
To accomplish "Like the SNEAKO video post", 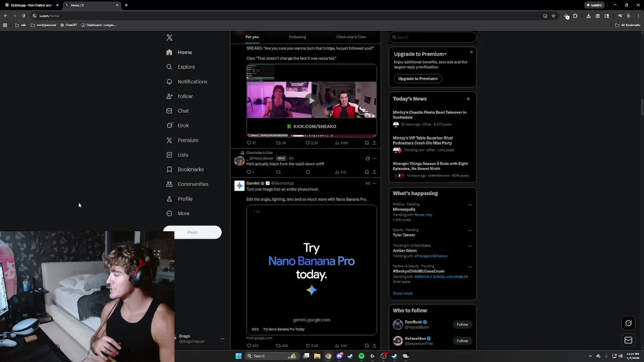I will coord(308,143).
